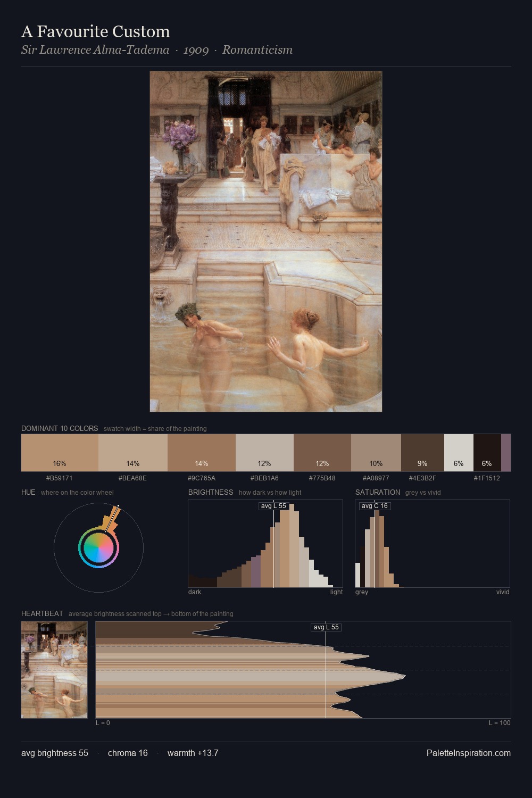532x798 pixels.
Task: Select the pale grey 6% swatch
Action: point(459,453)
